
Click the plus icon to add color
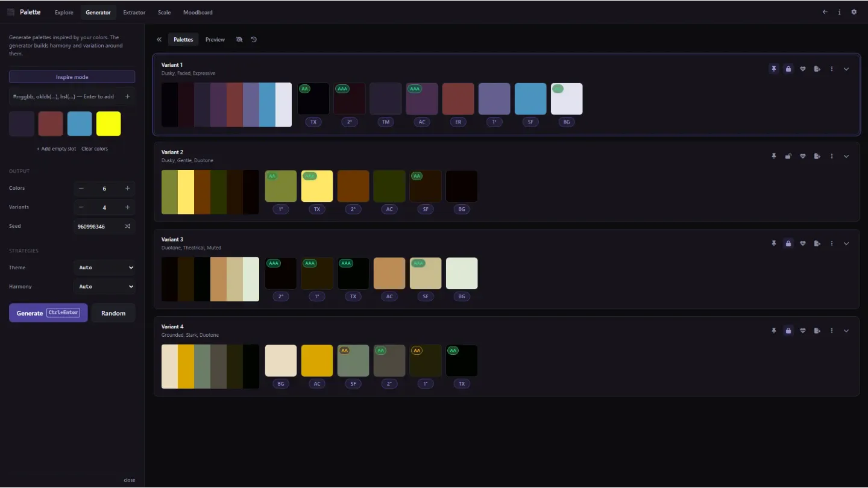(127, 96)
